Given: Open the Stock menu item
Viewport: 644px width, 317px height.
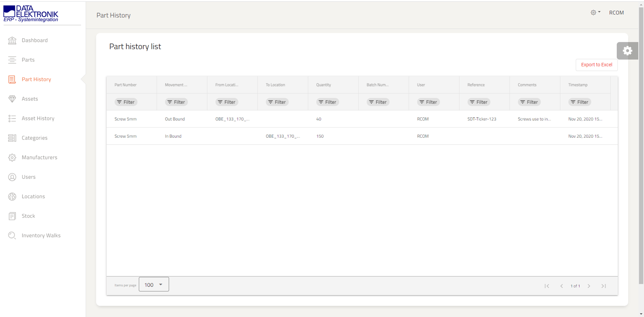Looking at the screenshot, I should click(28, 216).
